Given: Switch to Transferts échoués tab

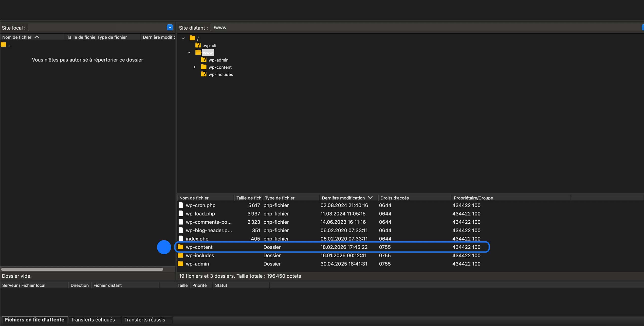Looking at the screenshot, I should (x=93, y=320).
